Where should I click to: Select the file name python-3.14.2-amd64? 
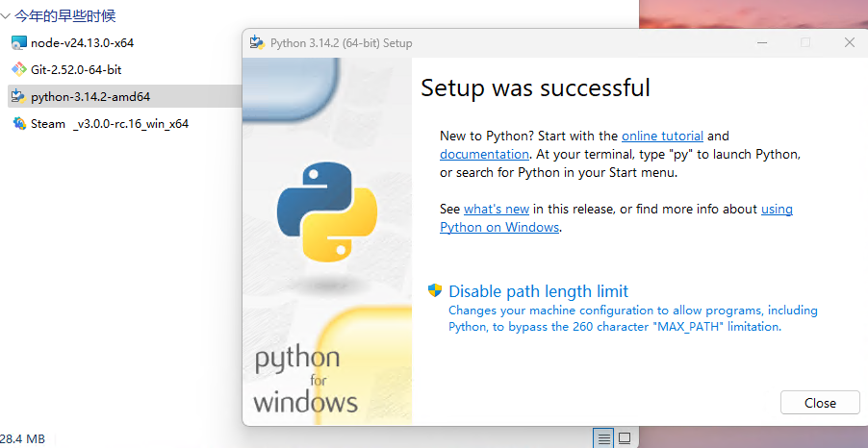point(90,97)
